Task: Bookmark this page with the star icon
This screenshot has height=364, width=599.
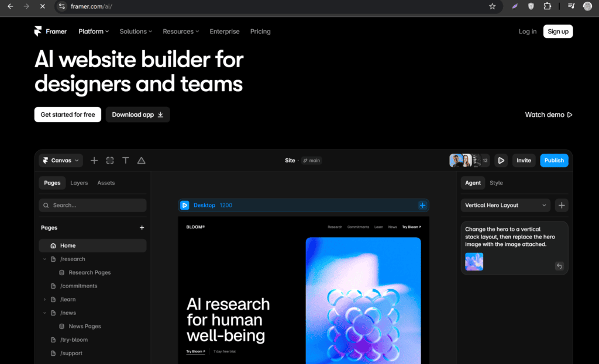Action: [493, 6]
